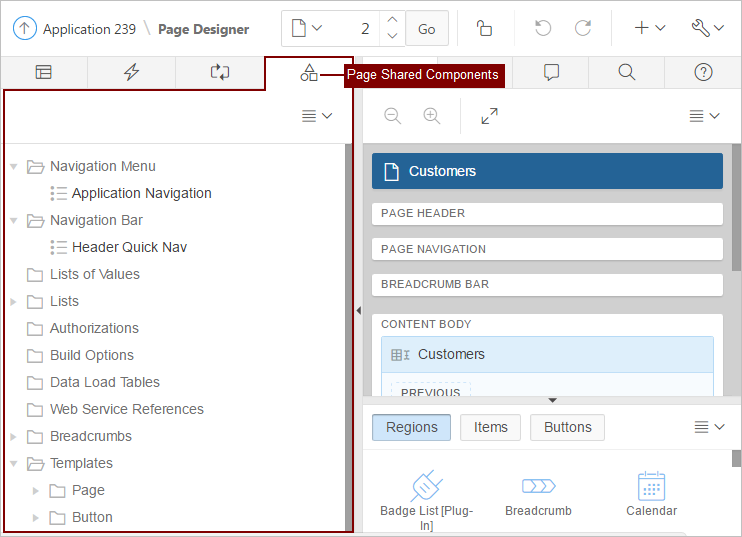Viewport: 742px width, 537px height.
Task: Zoom in the layout view
Action: click(431, 116)
